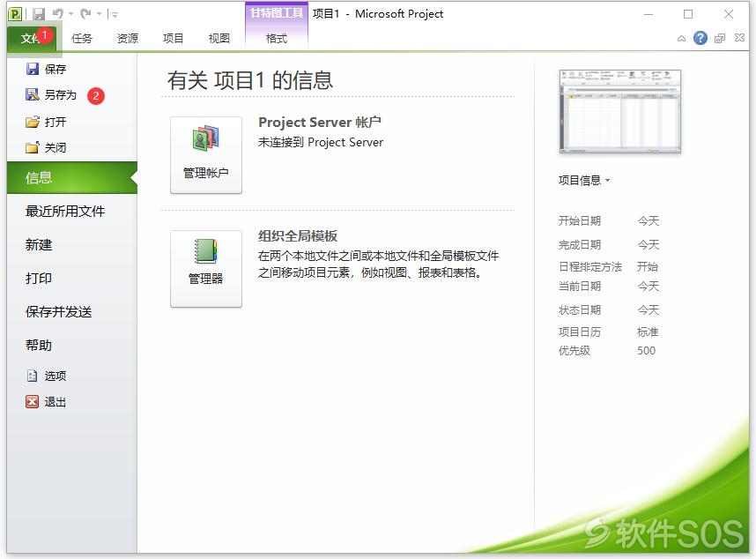Click the 开始日期 value 今天
Viewport: 756px width, 559px height.
click(648, 221)
